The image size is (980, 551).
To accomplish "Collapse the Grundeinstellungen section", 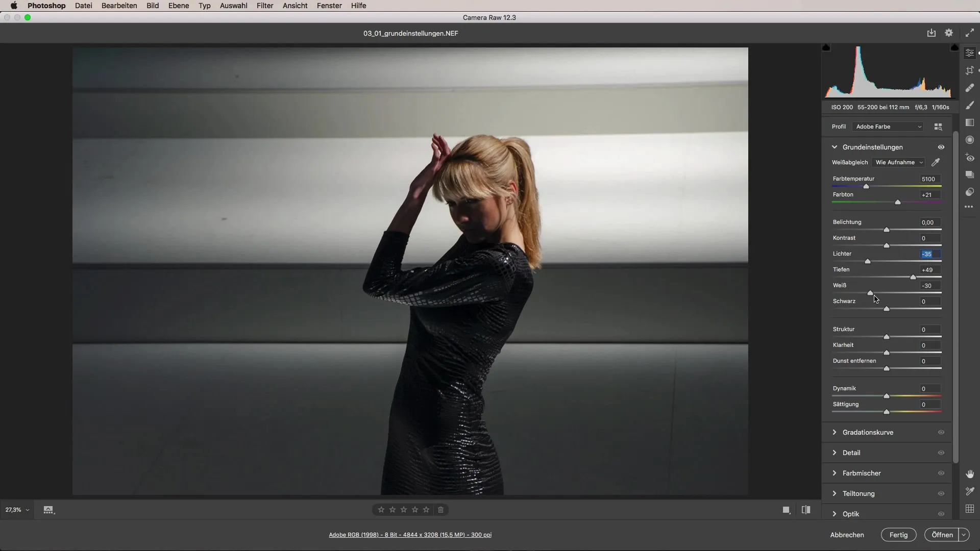I will (835, 147).
